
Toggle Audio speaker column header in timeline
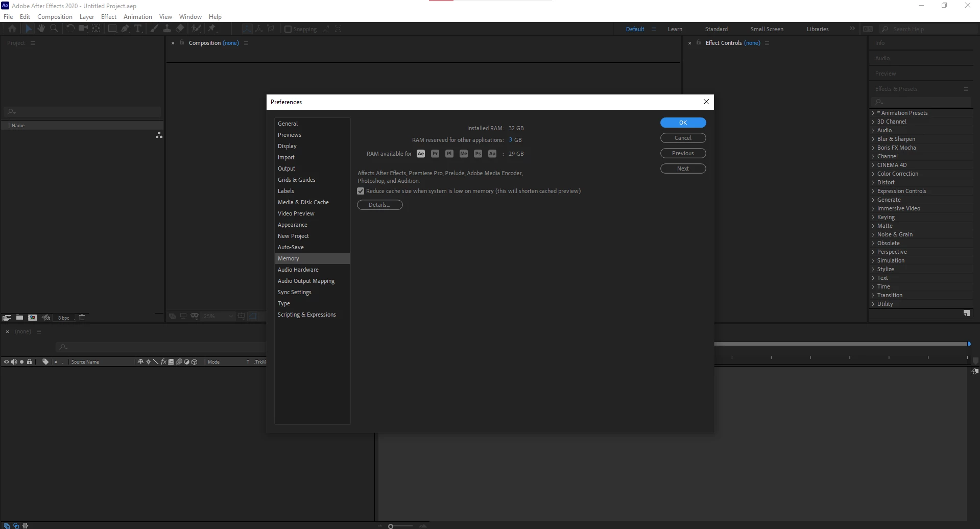tap(14, 362)
